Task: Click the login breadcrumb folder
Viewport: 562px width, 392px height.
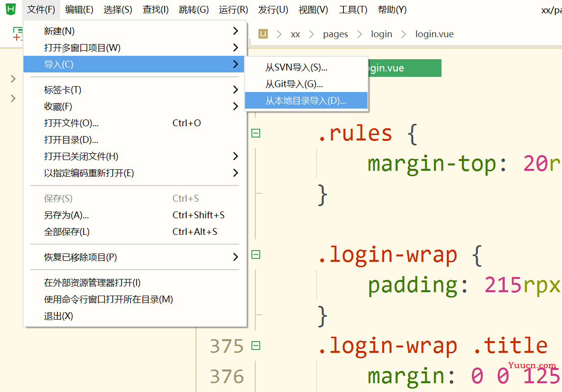Action: pos(381,34)
